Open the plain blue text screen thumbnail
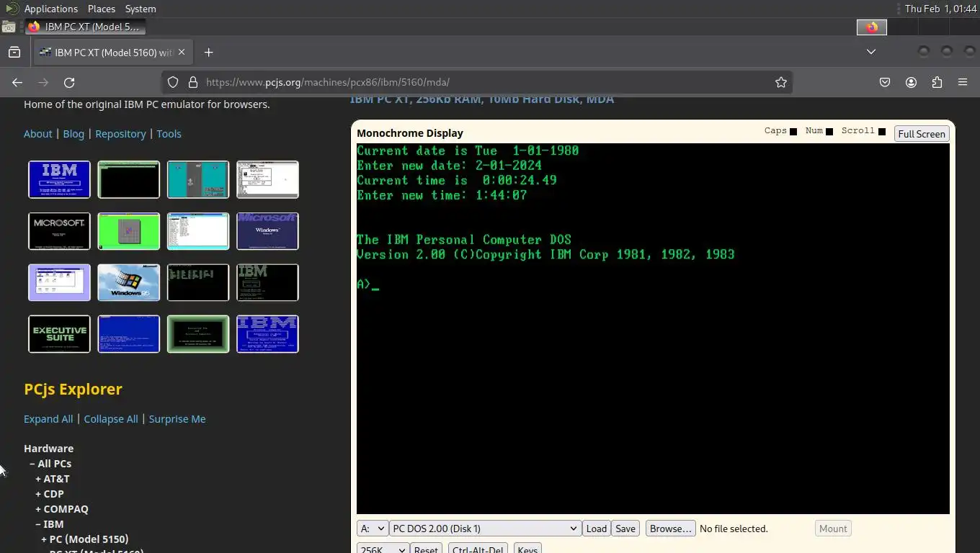The width and height of the screenshot is (980, 553). coord(129,334)
